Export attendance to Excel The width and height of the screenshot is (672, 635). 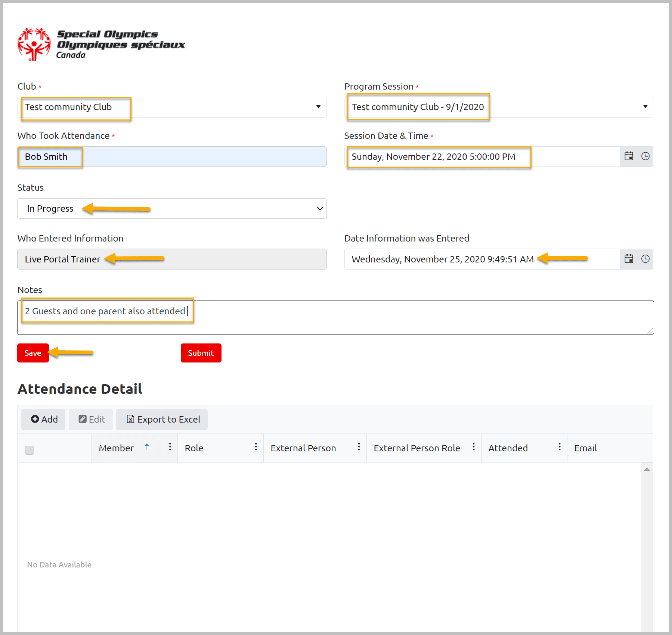tap(162, 419)
